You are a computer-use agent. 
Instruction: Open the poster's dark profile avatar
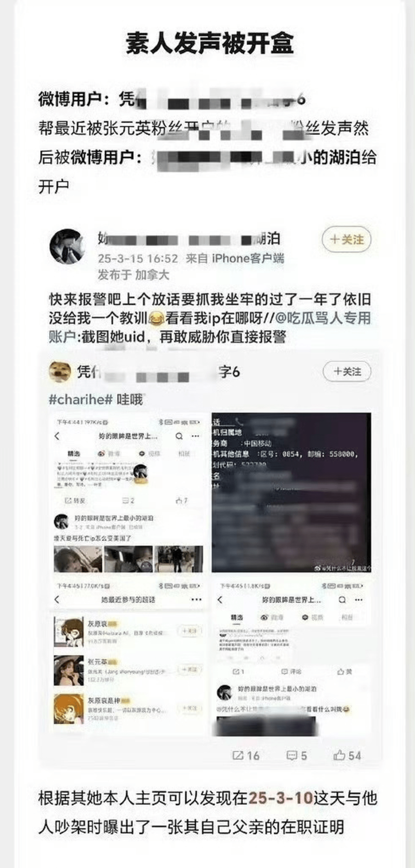tap(67, 246)
